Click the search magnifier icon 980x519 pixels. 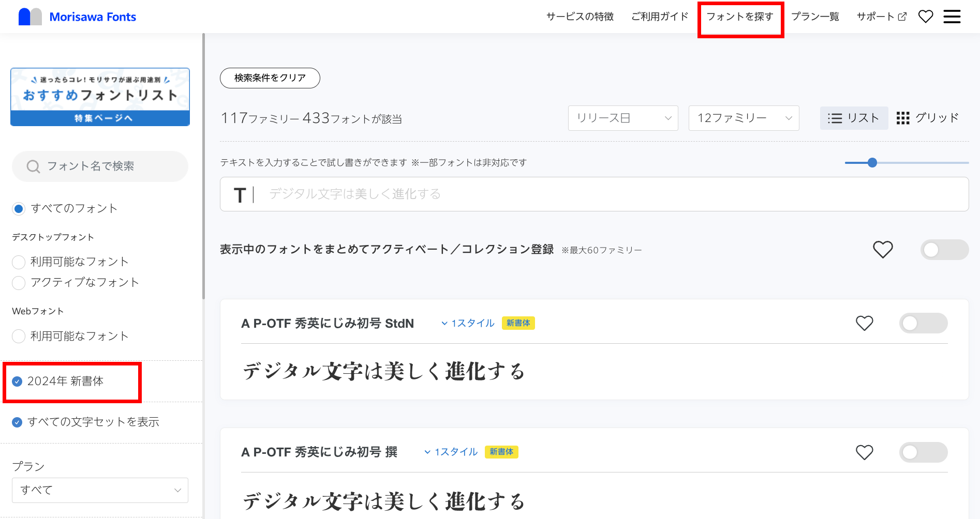(x=33, y=166)
